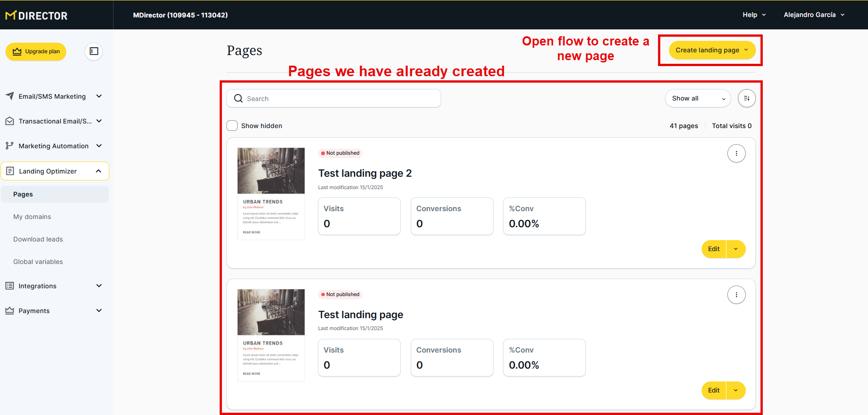Open three-dot menu for Test landing page 2

coord(736,153)
